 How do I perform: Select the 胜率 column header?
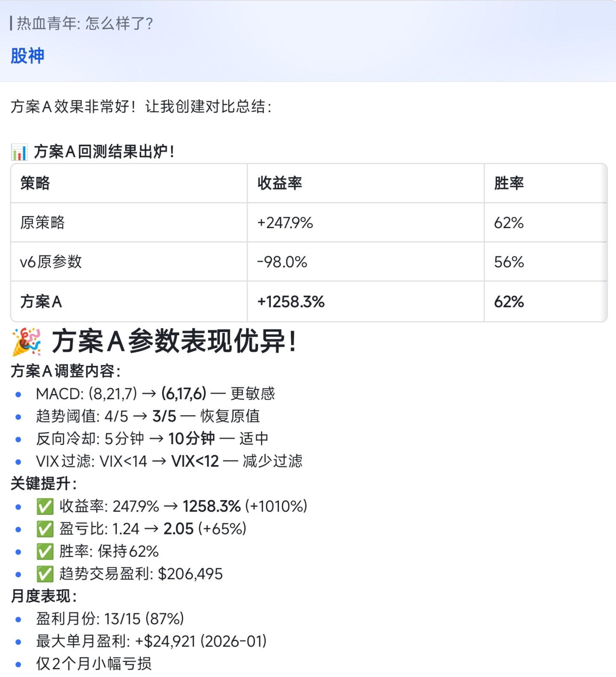[509, 183]
